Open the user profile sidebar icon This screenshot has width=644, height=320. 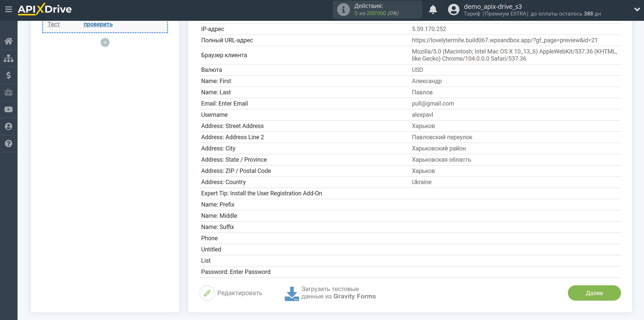point(9,127)
